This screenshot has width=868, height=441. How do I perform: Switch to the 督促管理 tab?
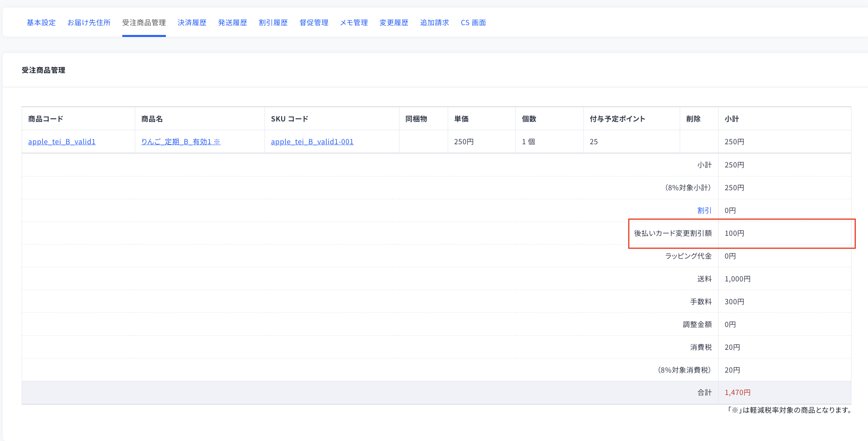[314, 23]
